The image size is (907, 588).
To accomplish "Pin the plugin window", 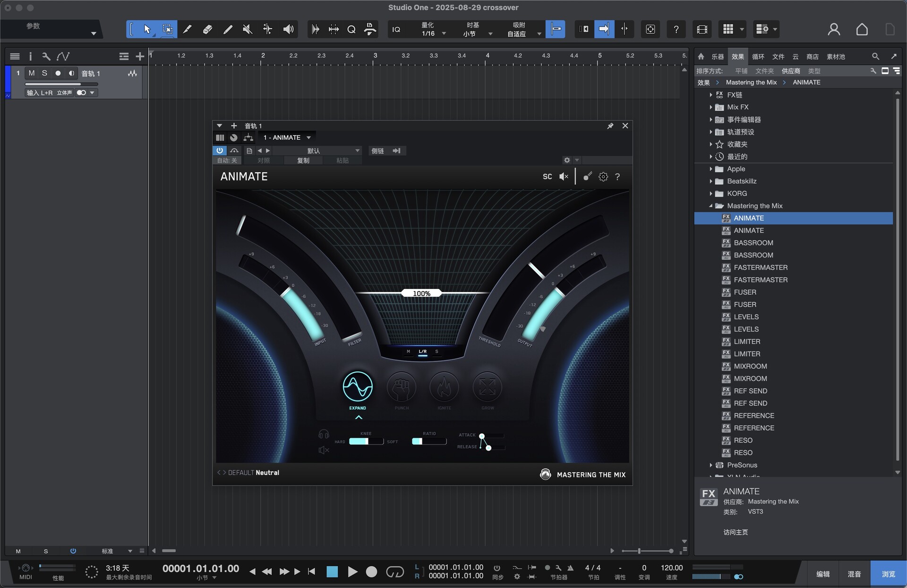I will coord(610,126).
